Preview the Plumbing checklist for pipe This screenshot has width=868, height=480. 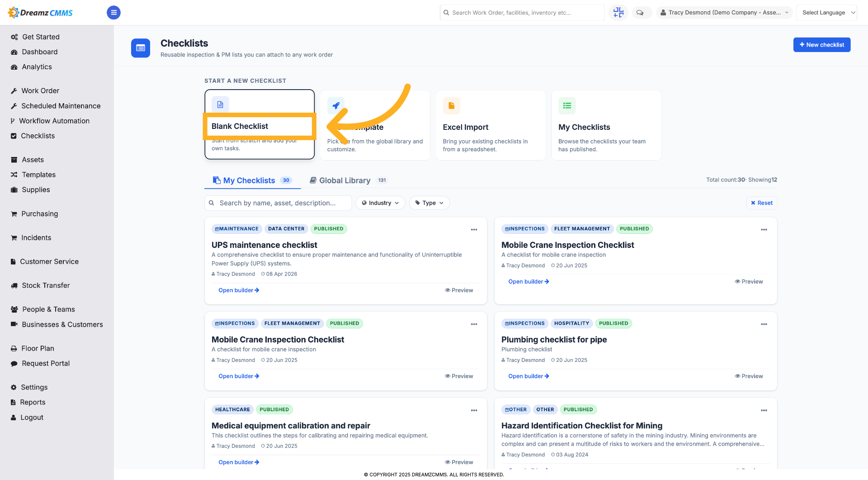click(x=749, y=376)
